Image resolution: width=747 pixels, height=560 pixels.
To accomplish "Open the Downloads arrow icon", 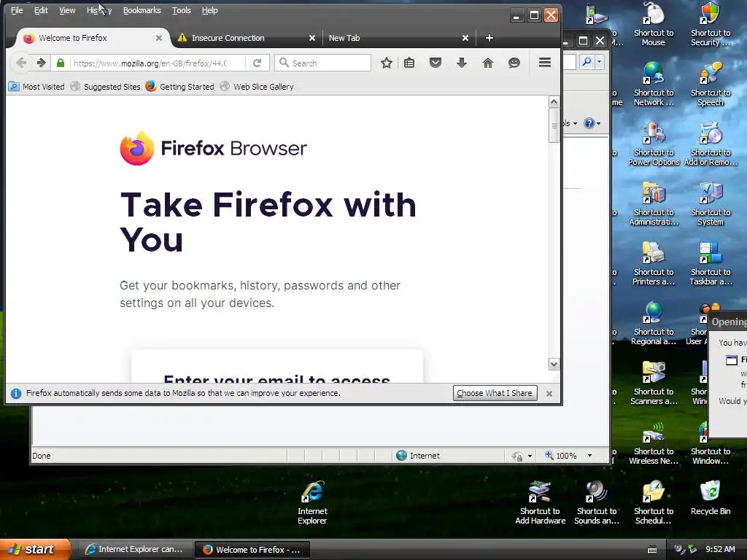I will click(462, 63).
